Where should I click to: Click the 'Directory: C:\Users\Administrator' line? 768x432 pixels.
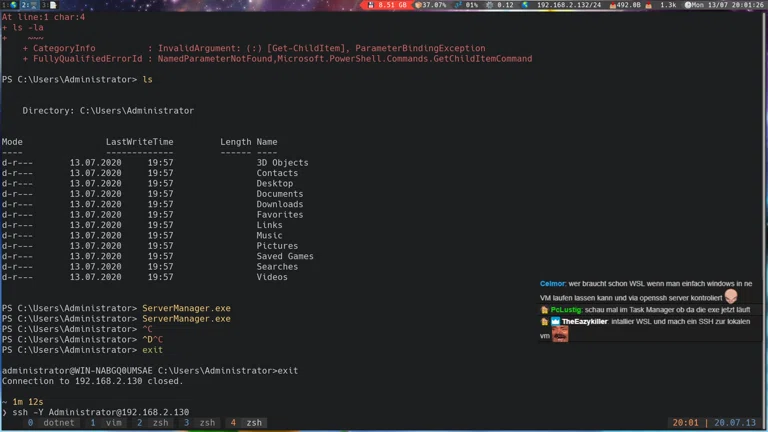coord(108,111)
